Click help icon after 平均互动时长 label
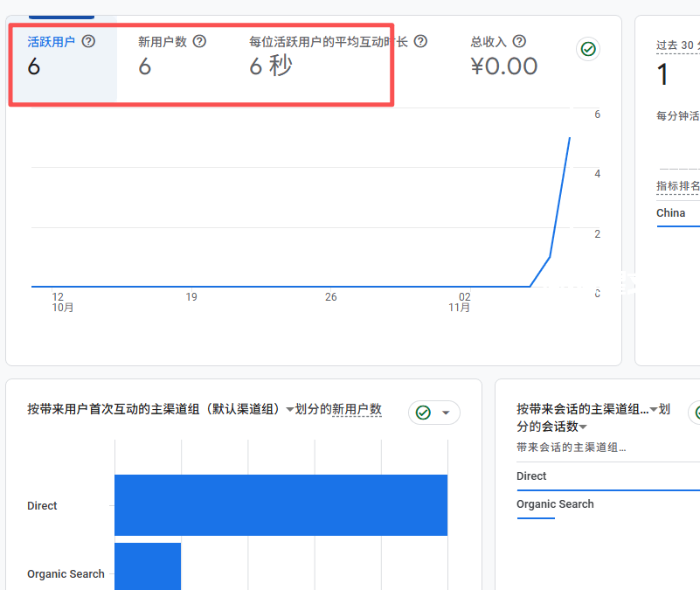Image resolution: width=700 pixels, height=590 pixels. [x=420, y=41]
